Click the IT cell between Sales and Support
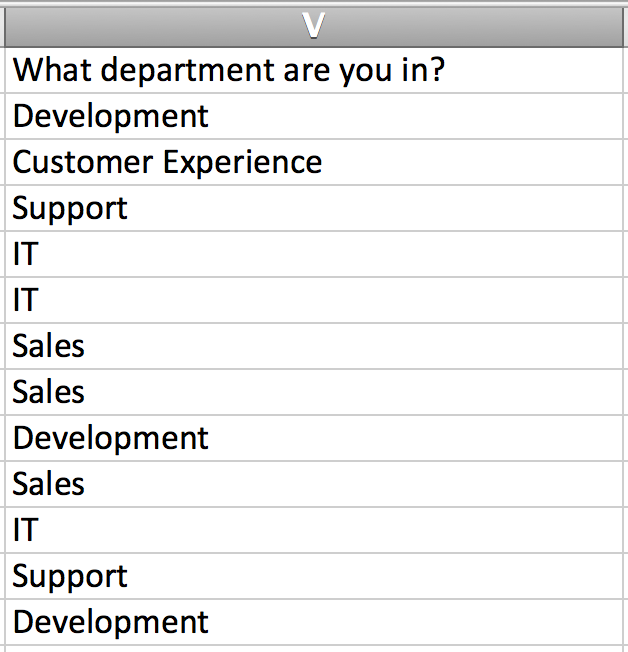The height and width of the screenshot is (652, 628). 25,531
